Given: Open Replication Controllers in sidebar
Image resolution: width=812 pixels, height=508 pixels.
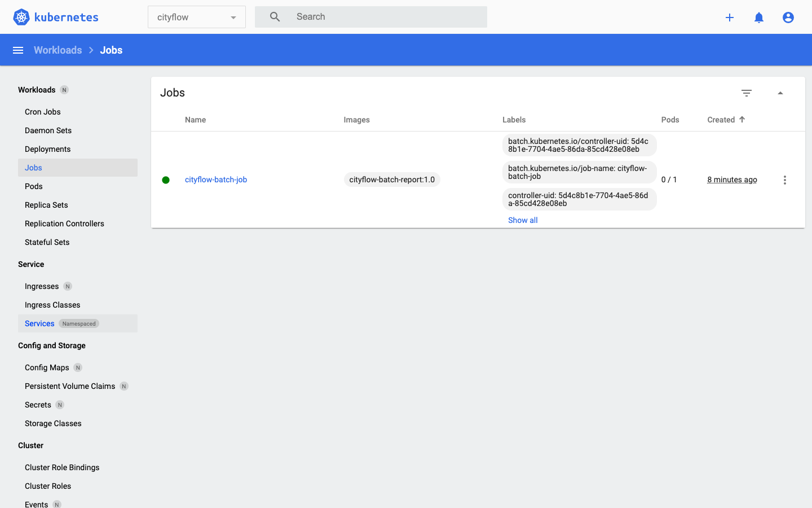Looking at the screenshot, I should coord(78,224).
